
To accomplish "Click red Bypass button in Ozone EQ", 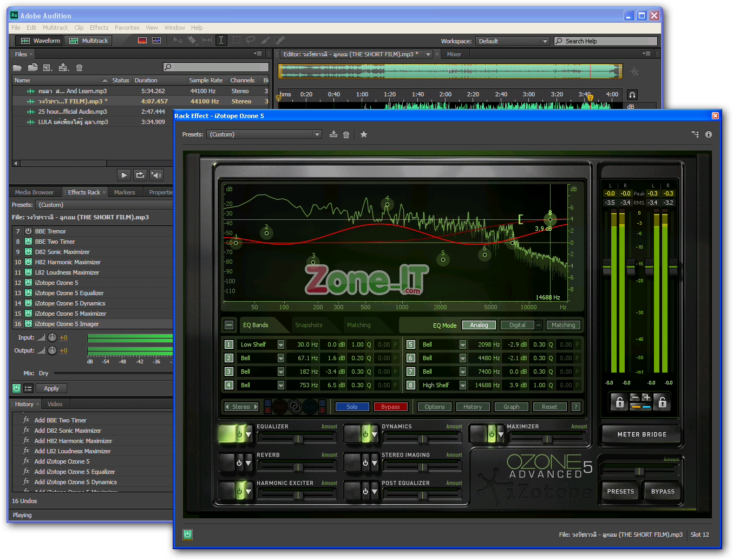I will click(x=390, y=407).
